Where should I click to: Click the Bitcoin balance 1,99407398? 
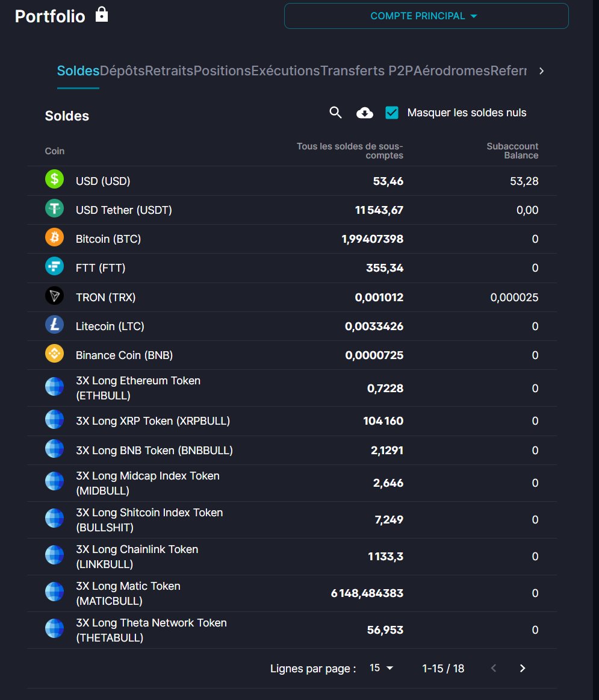[373, 239]
